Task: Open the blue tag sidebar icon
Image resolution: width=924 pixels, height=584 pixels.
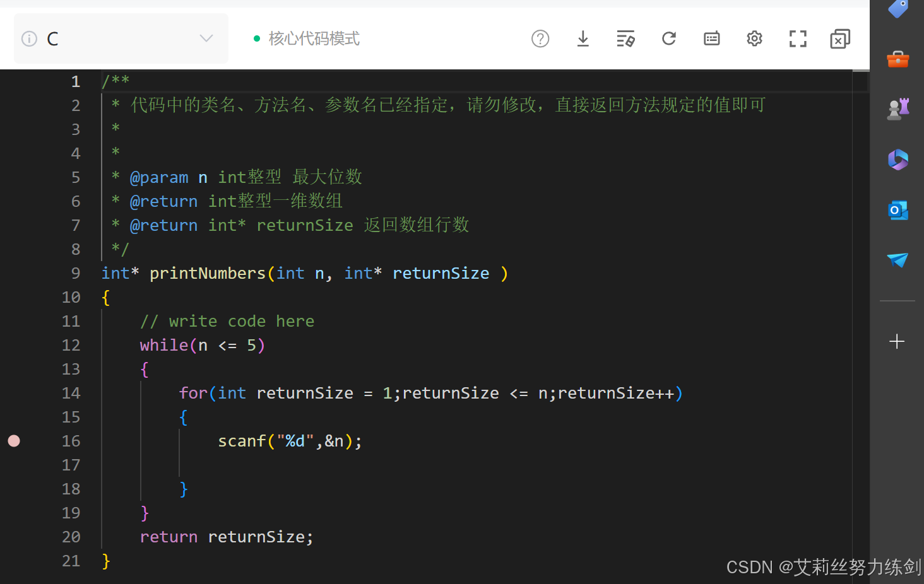Action: [x=897, y=9]
